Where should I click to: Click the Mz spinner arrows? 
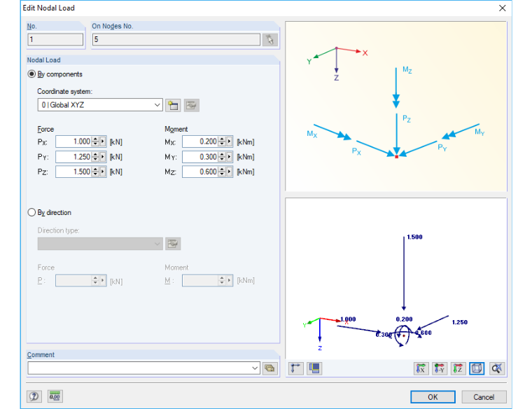coord(222,172)
